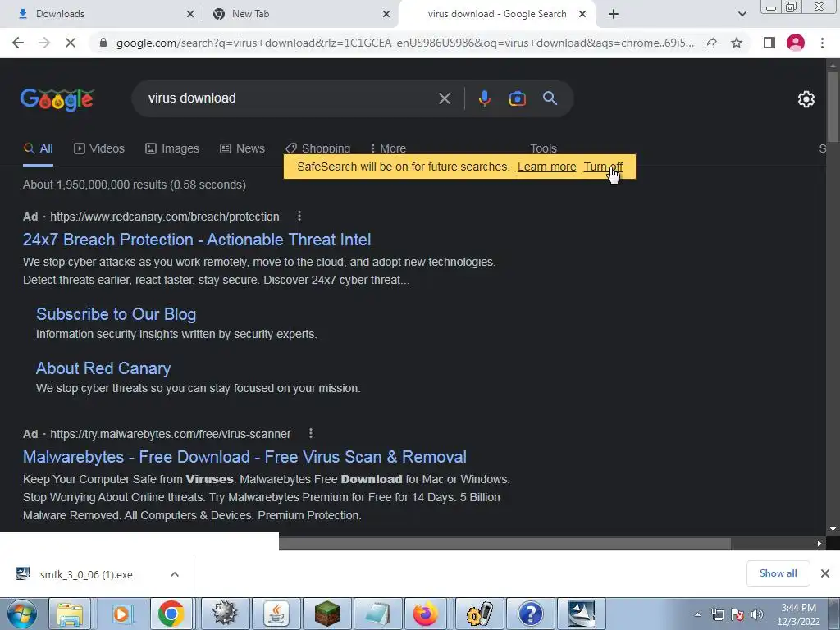Close the New Tab tab
This screenshot has height=630, width=840.
(386, 15)
